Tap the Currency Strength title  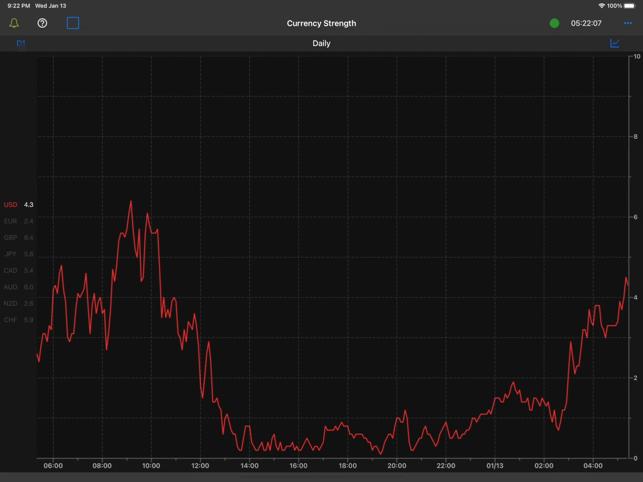click(x=321, y=23)
